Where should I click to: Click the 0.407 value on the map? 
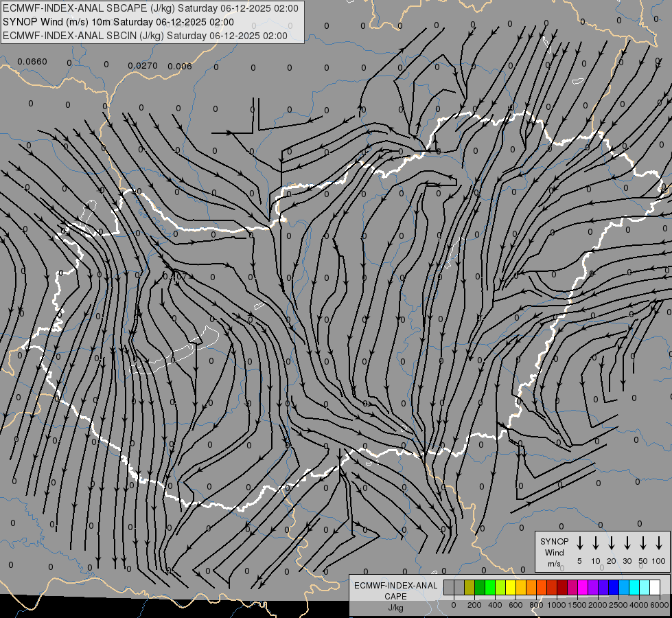tap(175, 277)
